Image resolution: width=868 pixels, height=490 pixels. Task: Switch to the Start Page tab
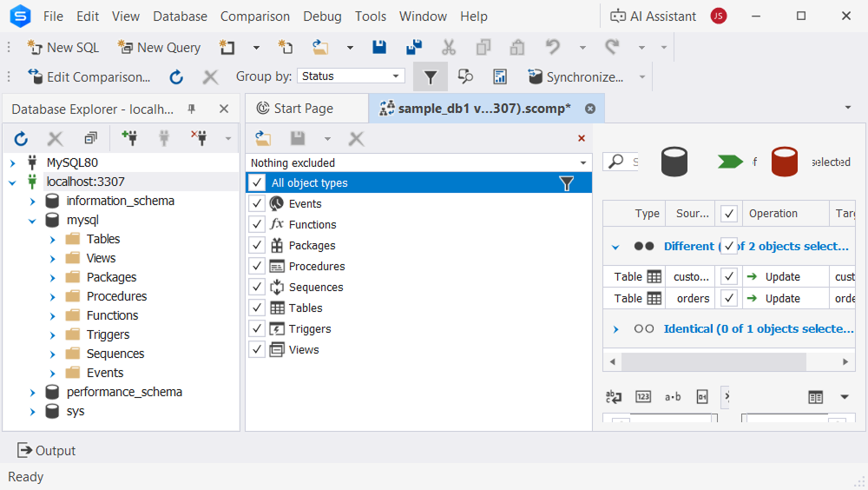pos(303,109)
